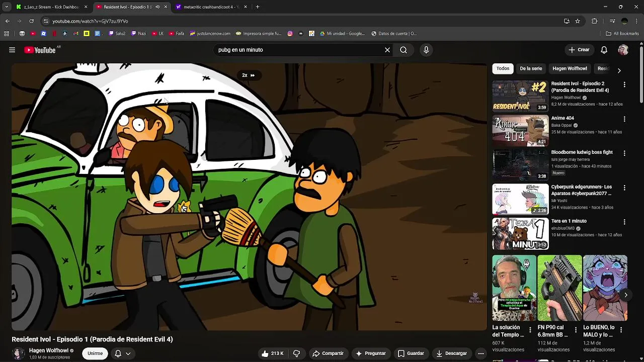Open the justdancenow.com bookmark

(x=210, y=34)
